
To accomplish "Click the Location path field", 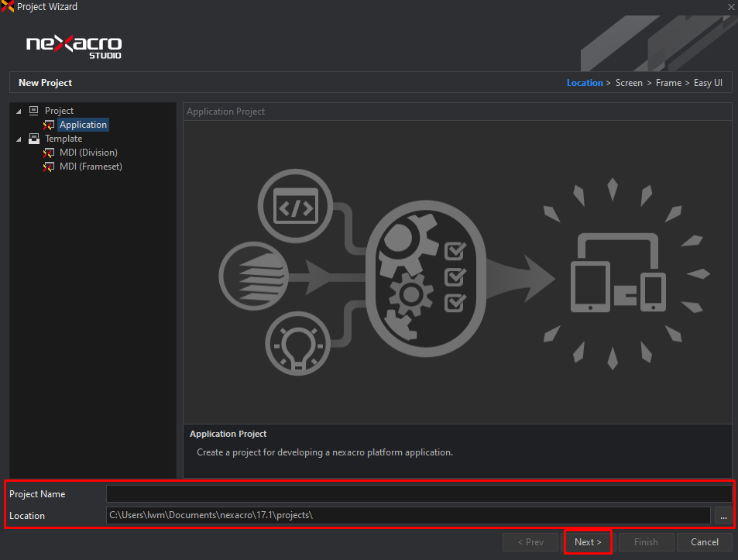I will click(x=408, y=515).
